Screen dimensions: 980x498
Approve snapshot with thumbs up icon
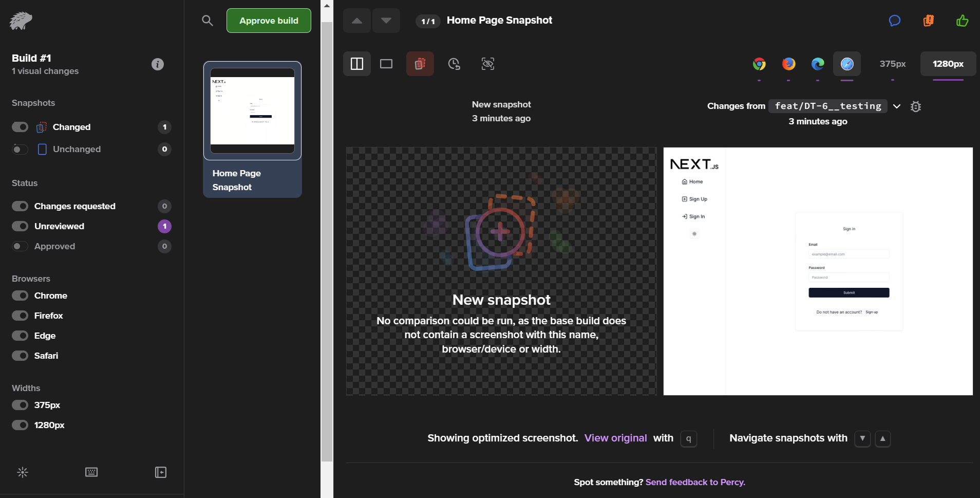962,21
